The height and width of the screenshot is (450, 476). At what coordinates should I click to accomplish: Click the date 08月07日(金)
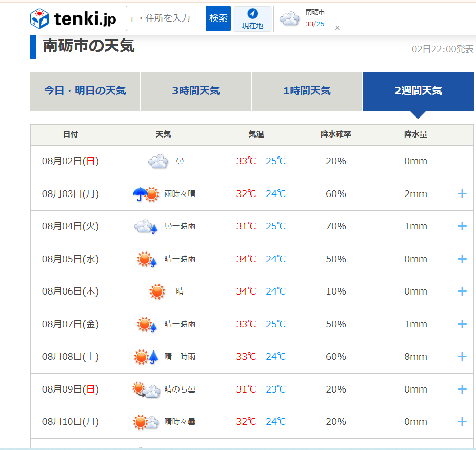point(70,324)
